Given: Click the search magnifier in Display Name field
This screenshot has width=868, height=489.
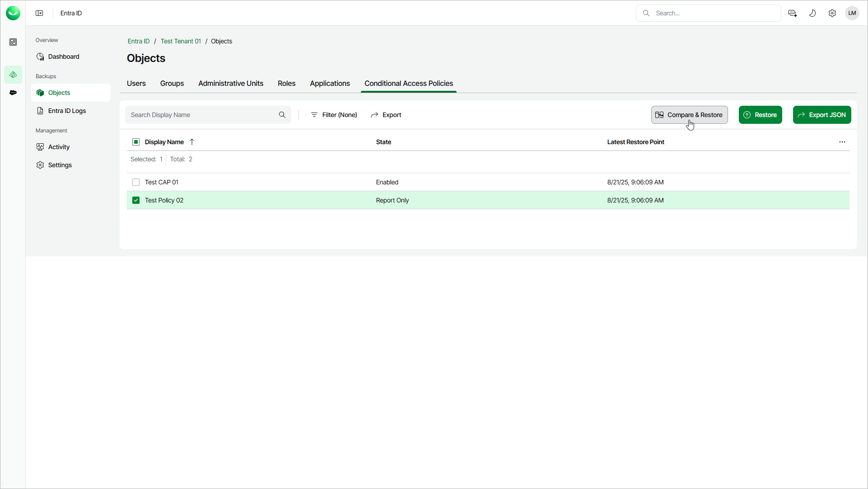Looking at the screenshot, I should pyautogui.click(x=282, y=115).
